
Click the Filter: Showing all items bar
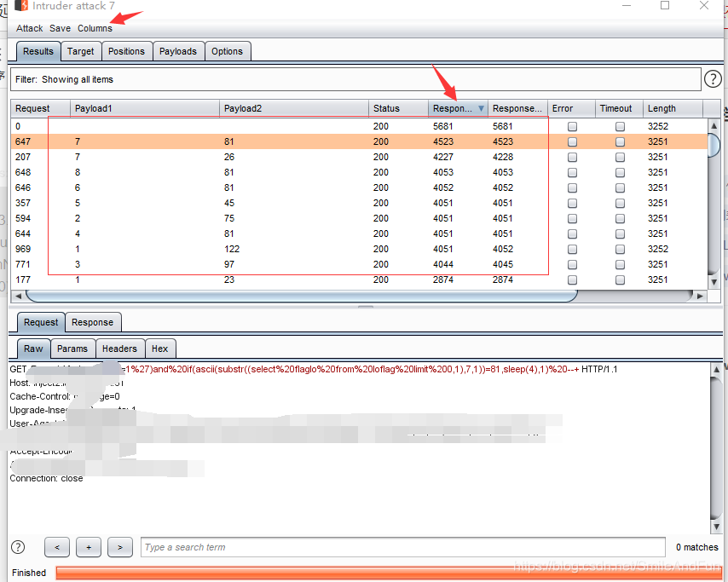(x=355, y=79)
